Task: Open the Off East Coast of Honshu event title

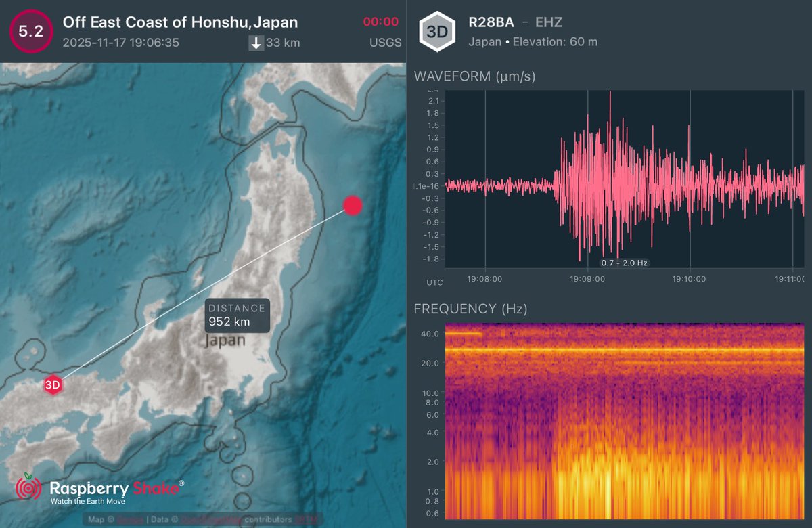Action: 180,22
